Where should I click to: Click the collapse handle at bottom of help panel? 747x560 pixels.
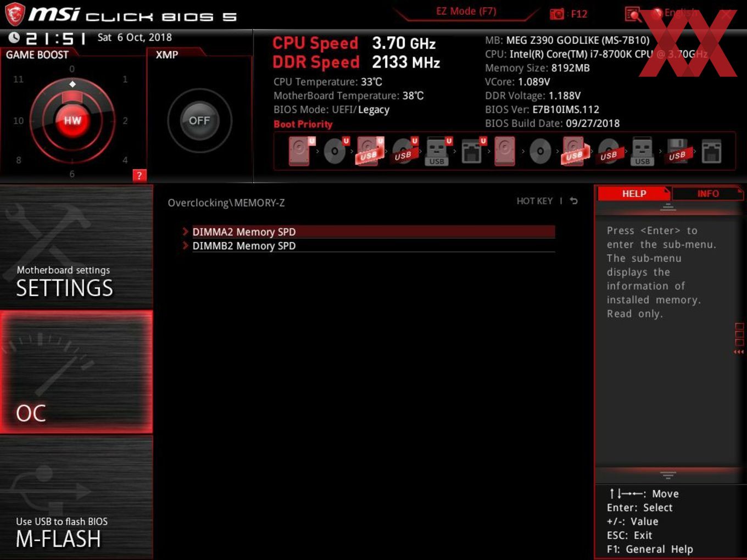coord(668,475)
